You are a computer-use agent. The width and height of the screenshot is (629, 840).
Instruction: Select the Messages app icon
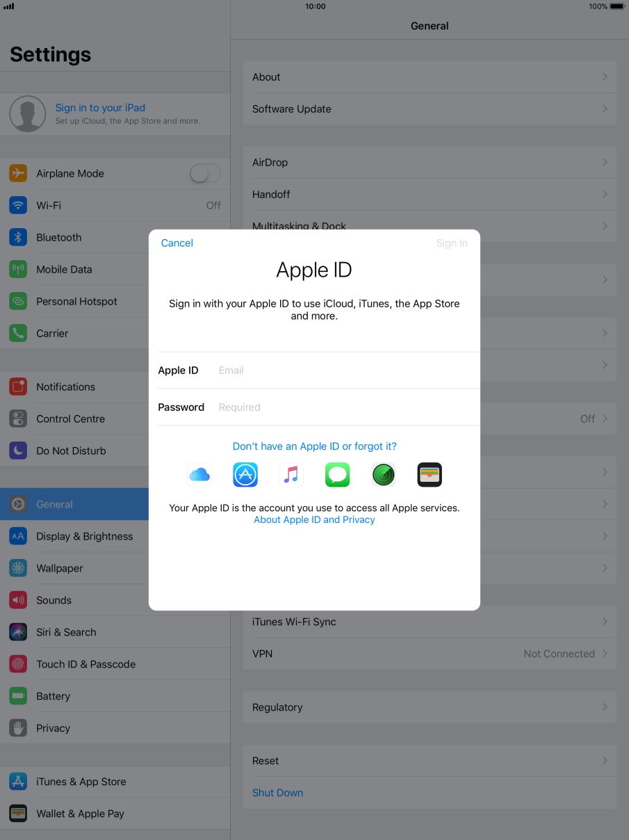337,474
